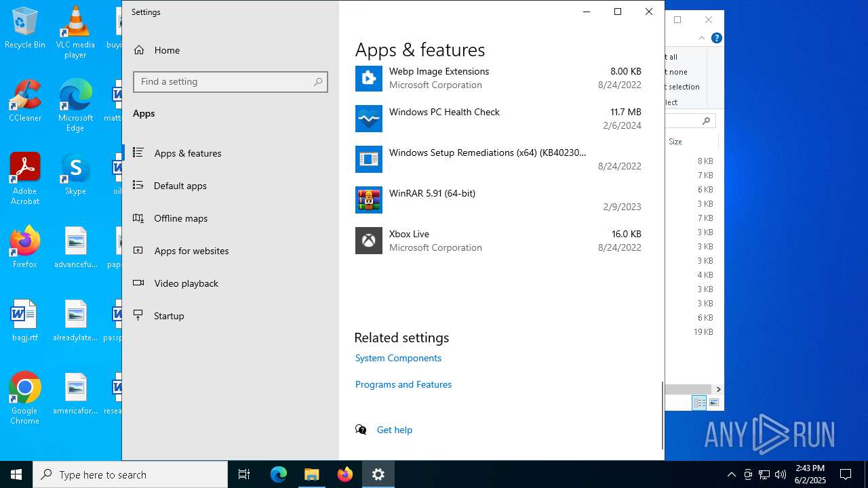
Task: Click the Programs and Features link
Action: tap(403, 384)
